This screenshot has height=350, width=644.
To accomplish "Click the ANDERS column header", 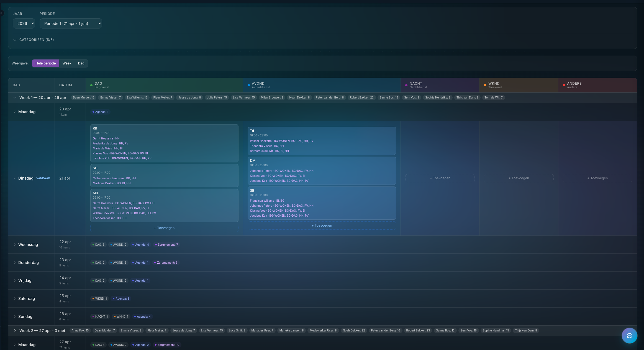I will pyautogui.click(x=597, y=85).
